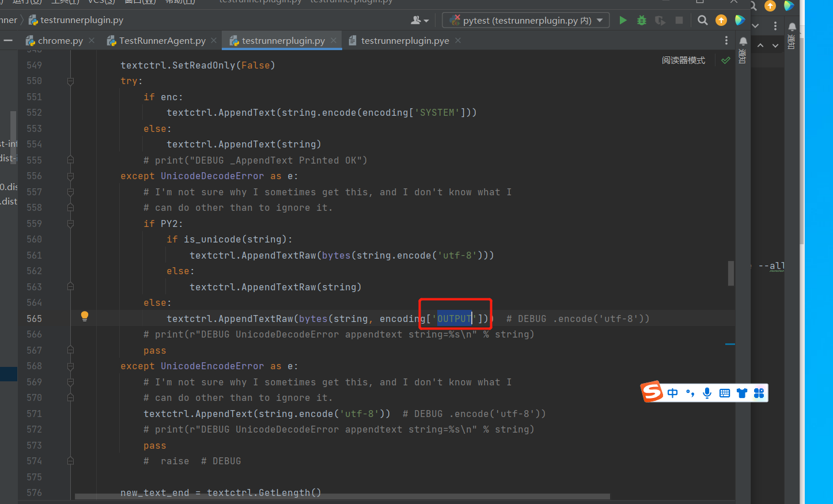Click the orange update arrow in front toolbar
The image size is (833, 504).
[x=721, y=20]
